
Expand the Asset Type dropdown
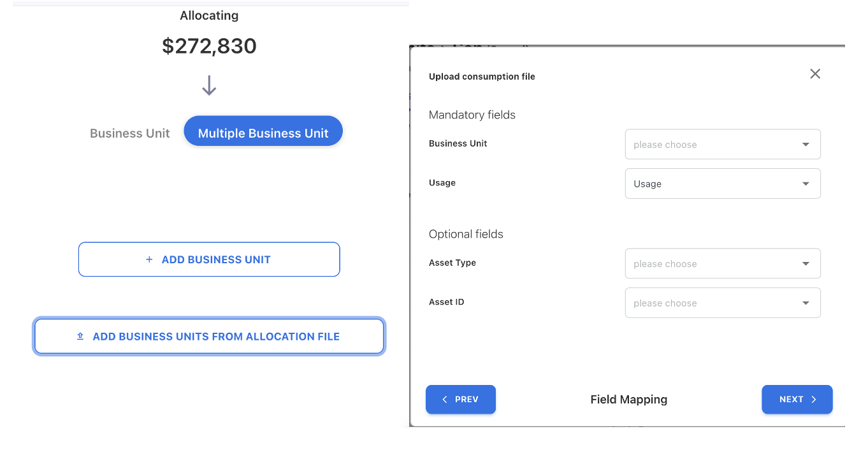coord(722,264)
